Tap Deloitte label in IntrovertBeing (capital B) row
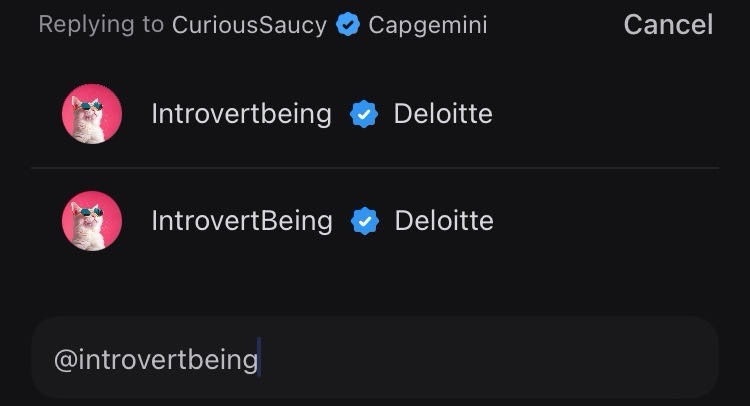The height and width of the screenshot is (406, 750). point(444,221)
